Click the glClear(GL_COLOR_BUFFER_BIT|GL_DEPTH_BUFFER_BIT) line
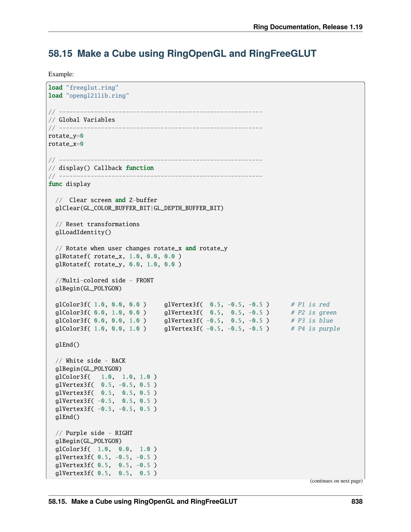 pos(139,208)
